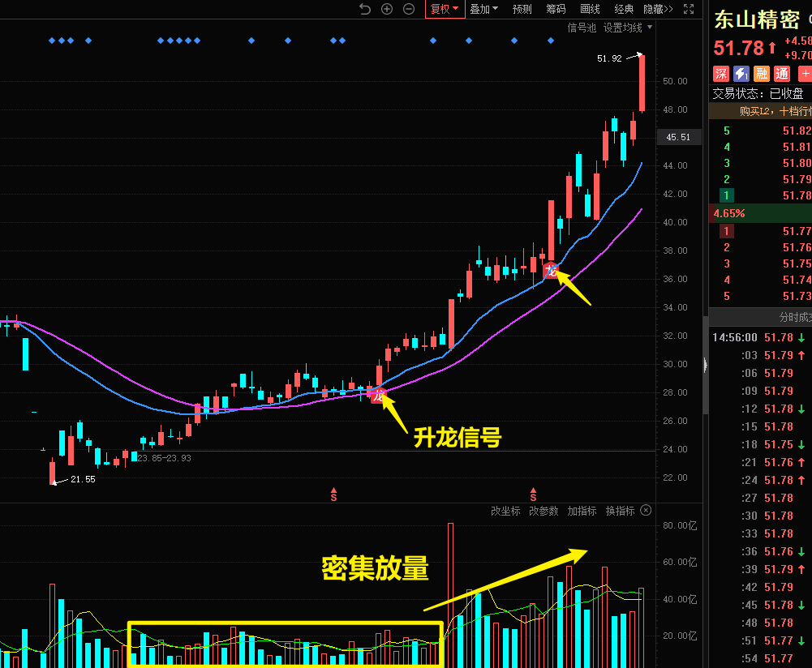Click the blue lightning badge icon
Viewport: 812px width, 668px height.
pyautogui.click(x=741, y=74)
